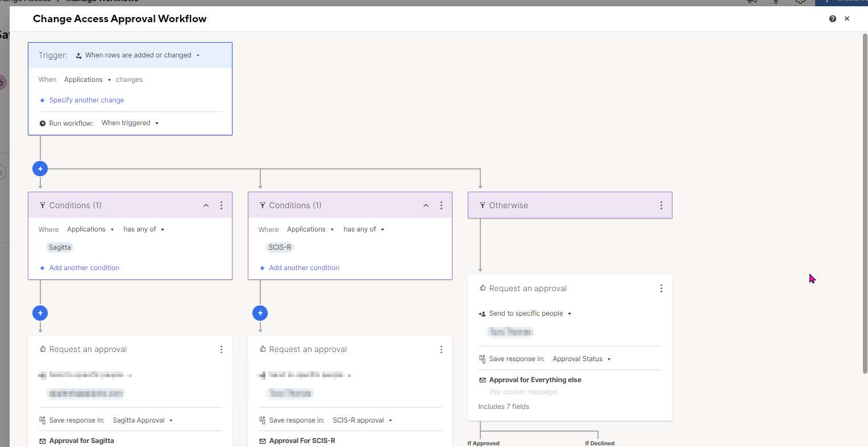Click the If Declined branch label

click(x=600, y=444)
